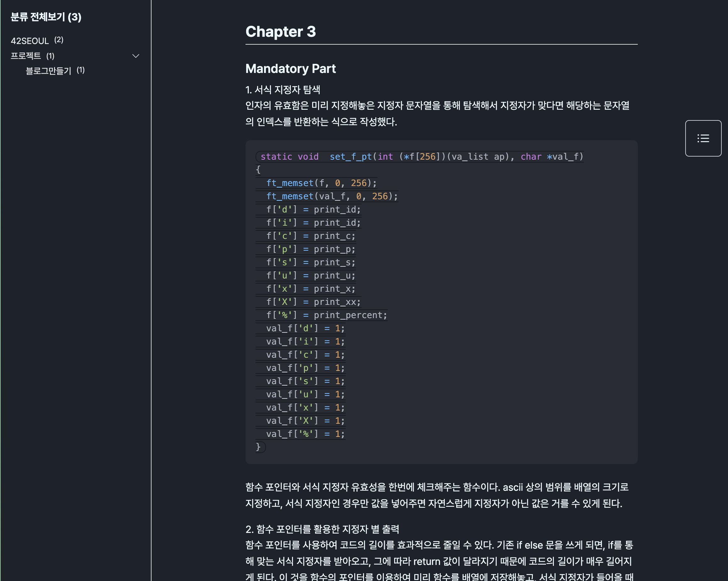Click the closing brace of code block
Image resolution: width=728 pixels, height=581 pixels.
[x=258, y=447]
